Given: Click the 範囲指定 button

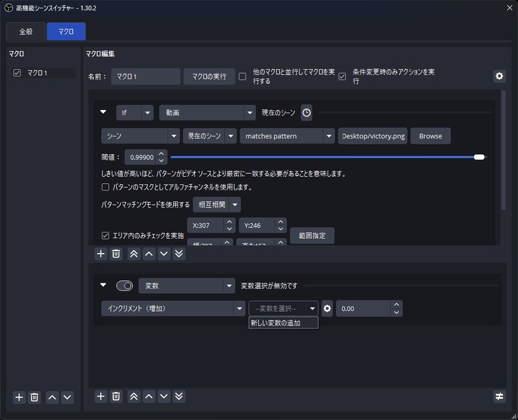Looking at the screenshot, I should (312, 236).
